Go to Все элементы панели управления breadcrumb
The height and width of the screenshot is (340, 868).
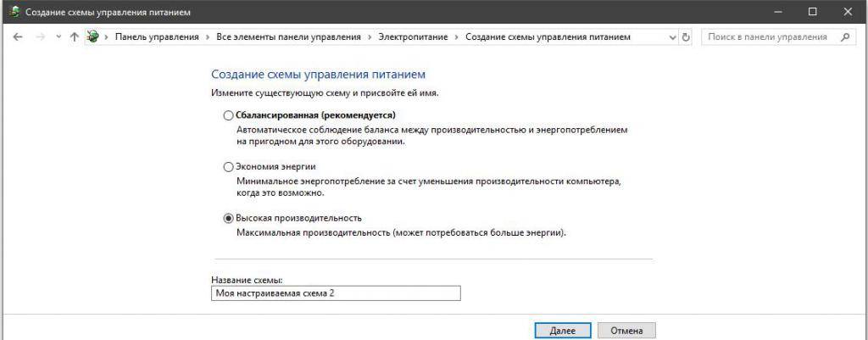click(x=288, y=37)
